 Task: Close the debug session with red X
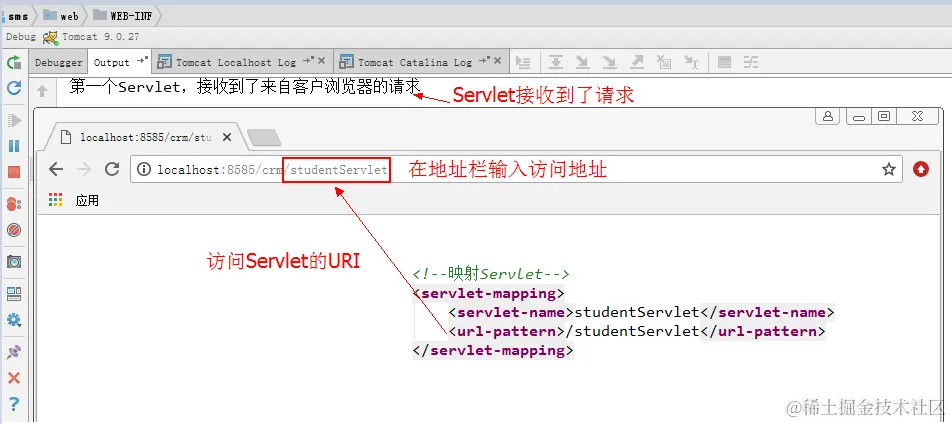(x=14, y=378)
